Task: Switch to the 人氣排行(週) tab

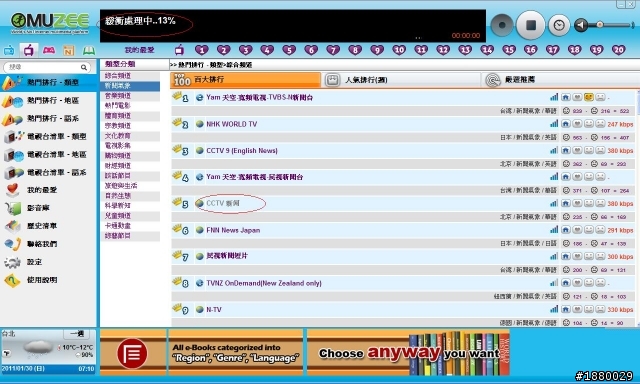Action: (x=401, y=80)
